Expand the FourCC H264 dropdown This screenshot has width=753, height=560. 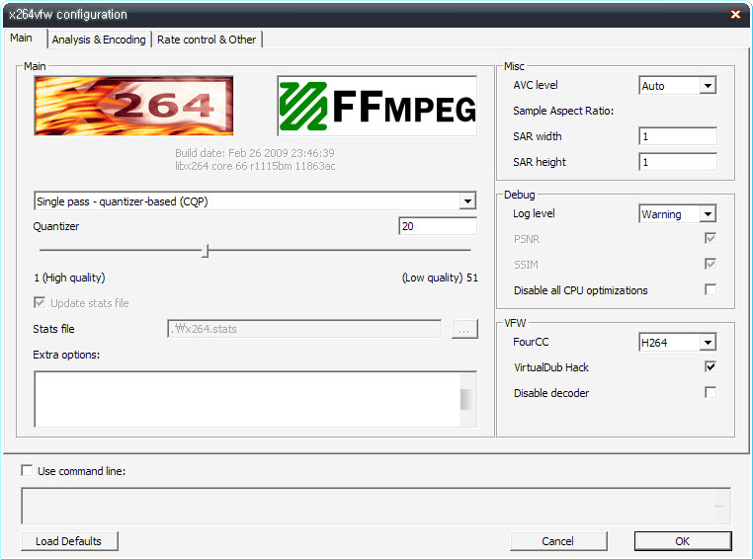tap(708, 343)
